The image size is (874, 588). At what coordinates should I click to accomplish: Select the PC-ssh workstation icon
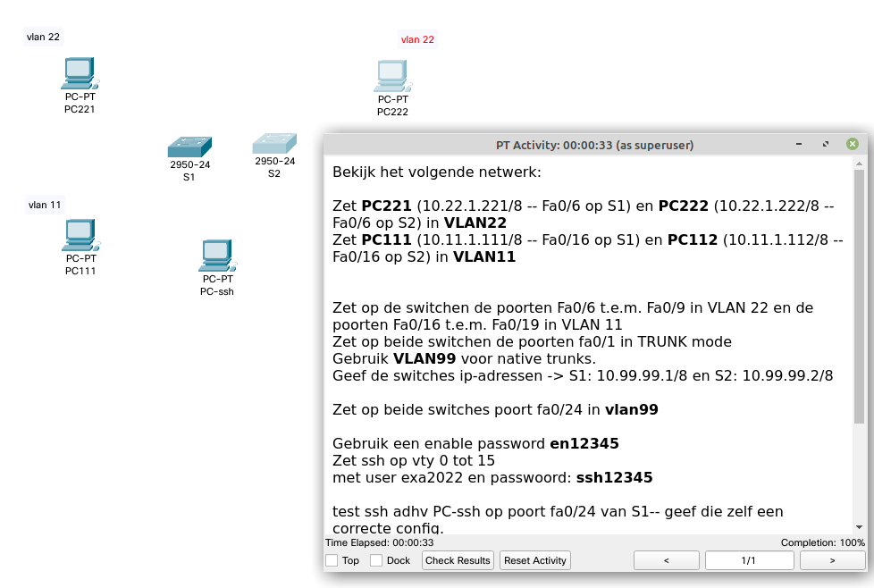pyautogui.click(x=217, y=255)
